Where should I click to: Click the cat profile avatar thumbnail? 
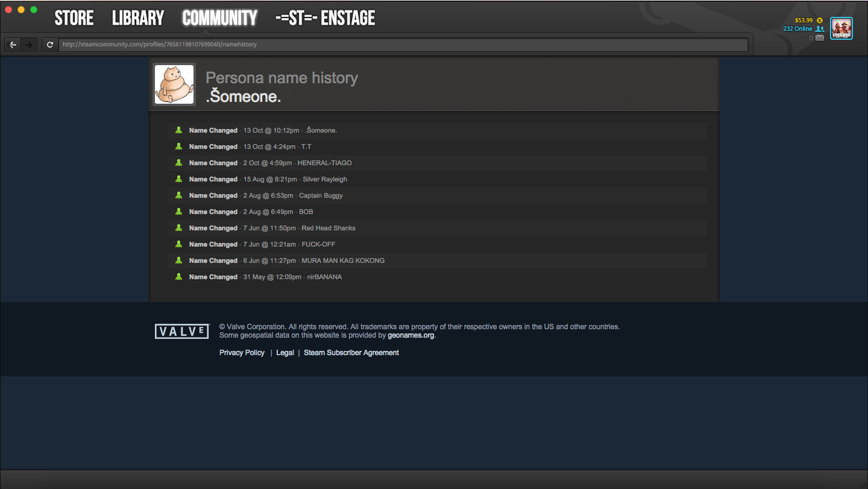pos(174,84)
